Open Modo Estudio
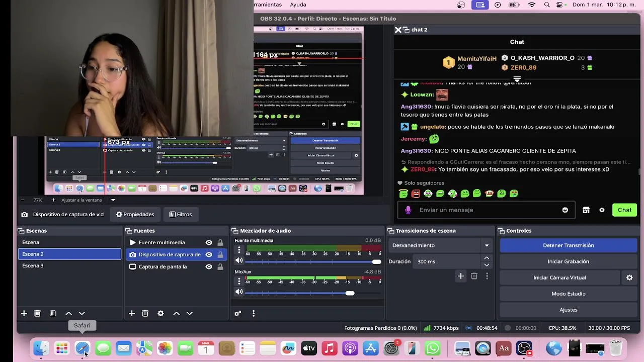Screen dimensions: 644x362 click(569, 294)
